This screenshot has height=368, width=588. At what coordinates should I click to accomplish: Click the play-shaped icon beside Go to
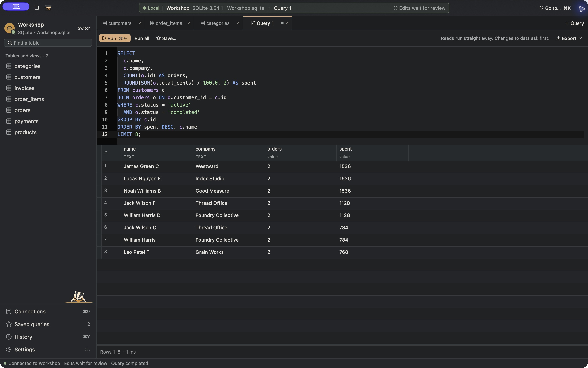pos(582,9)
